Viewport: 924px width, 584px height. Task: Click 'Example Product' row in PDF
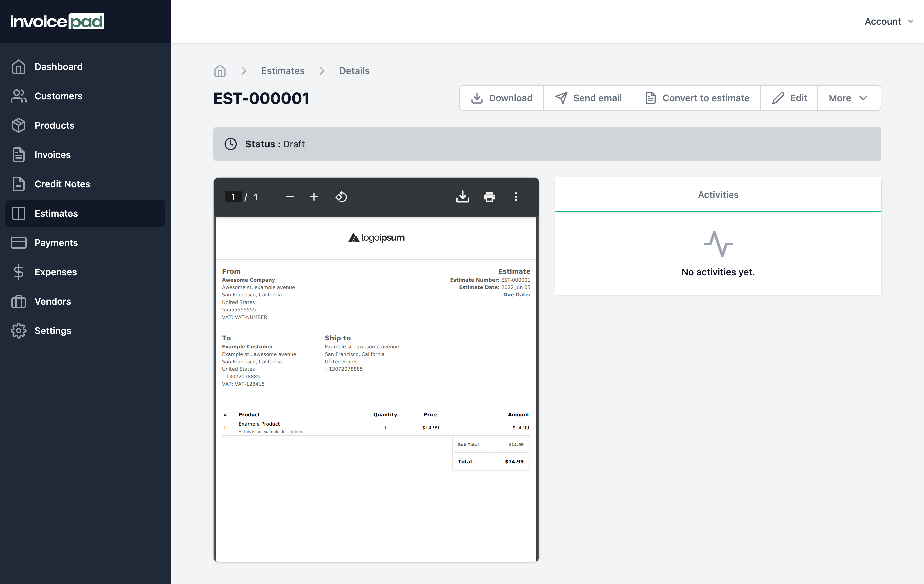point(376,427)
